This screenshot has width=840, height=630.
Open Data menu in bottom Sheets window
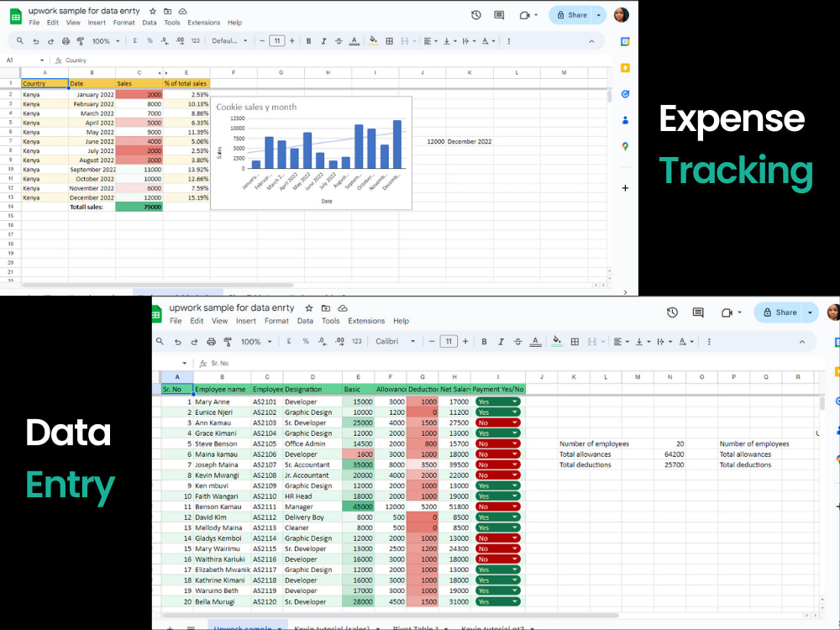(306, 321)
